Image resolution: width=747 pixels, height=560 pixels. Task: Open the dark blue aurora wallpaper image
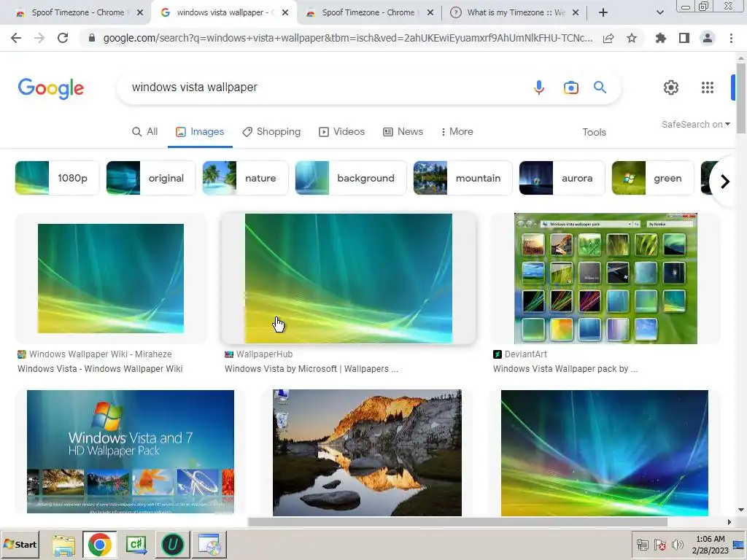point(605,453)
